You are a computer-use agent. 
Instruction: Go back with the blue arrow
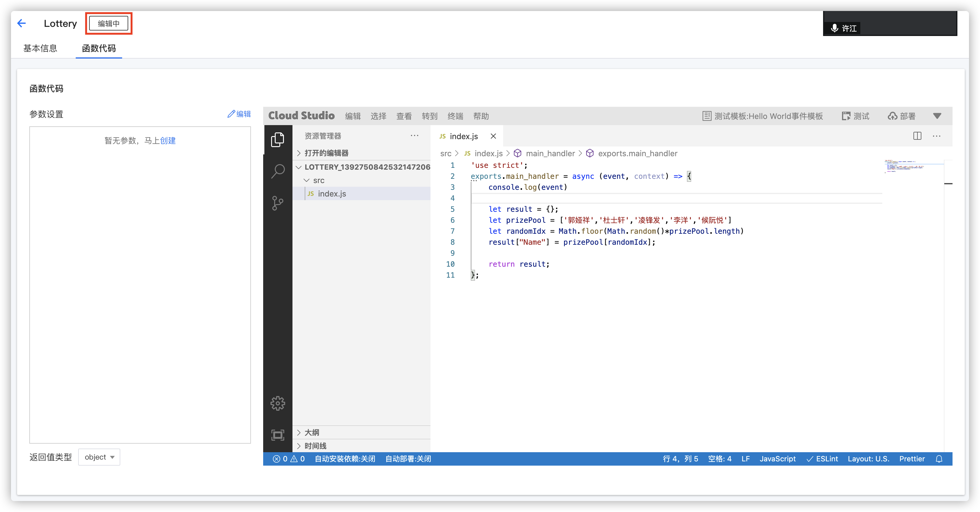click(22, 23)
